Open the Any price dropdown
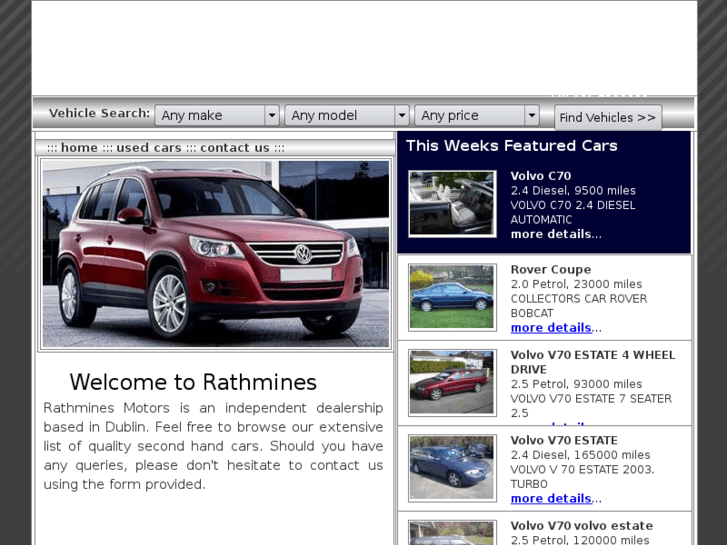The height and width of the screenshot is (545, 727). 477,115
